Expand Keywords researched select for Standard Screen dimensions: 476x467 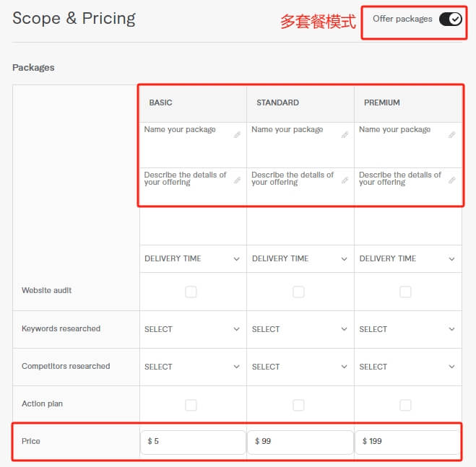point(300,329)
